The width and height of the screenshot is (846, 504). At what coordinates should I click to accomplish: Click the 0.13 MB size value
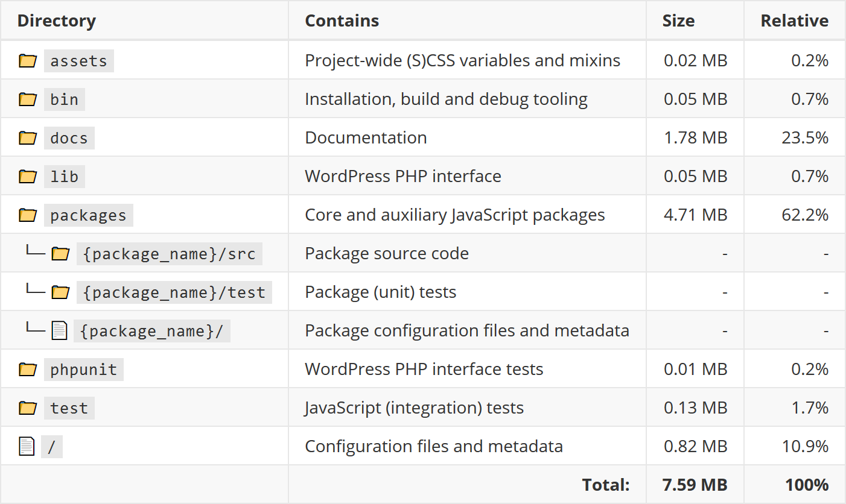(695, 408)
